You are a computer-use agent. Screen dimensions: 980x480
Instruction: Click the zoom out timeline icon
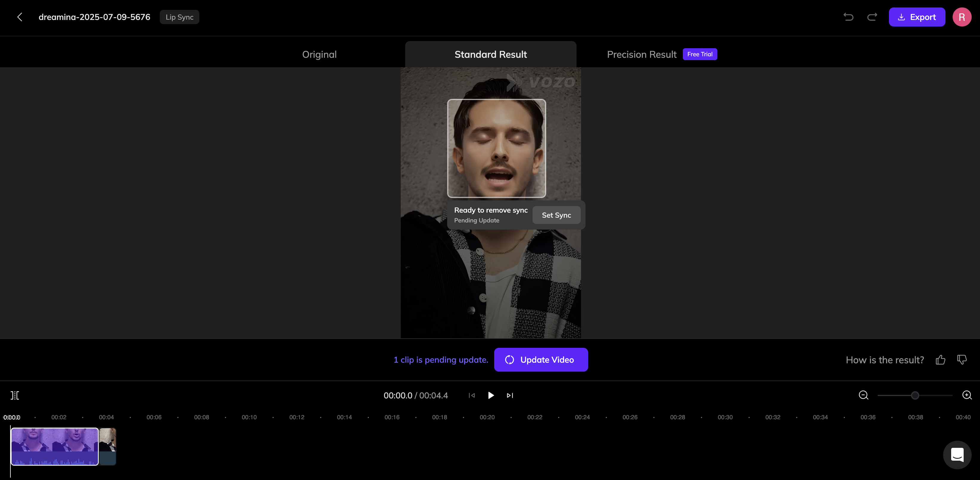(864, 395)
